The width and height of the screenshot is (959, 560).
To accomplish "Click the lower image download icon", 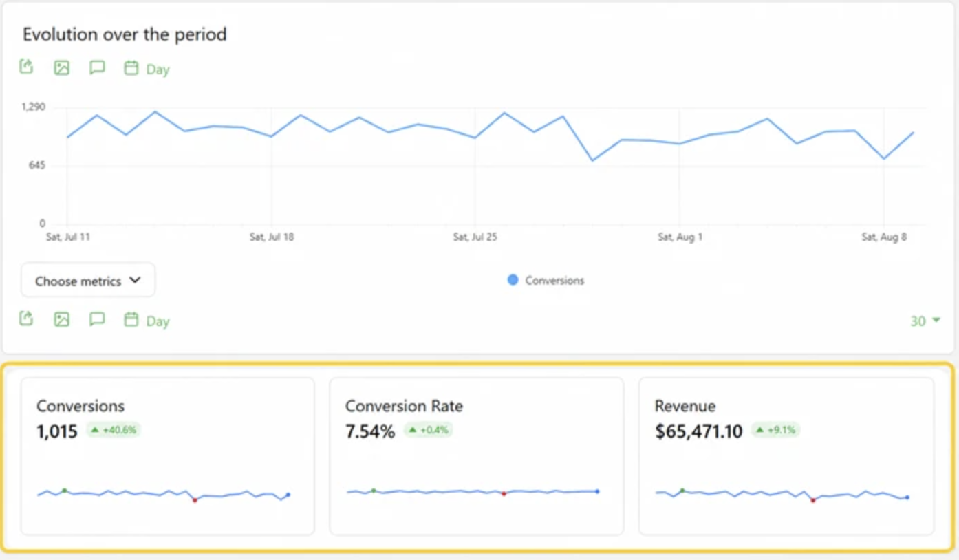I will (62, 319).
